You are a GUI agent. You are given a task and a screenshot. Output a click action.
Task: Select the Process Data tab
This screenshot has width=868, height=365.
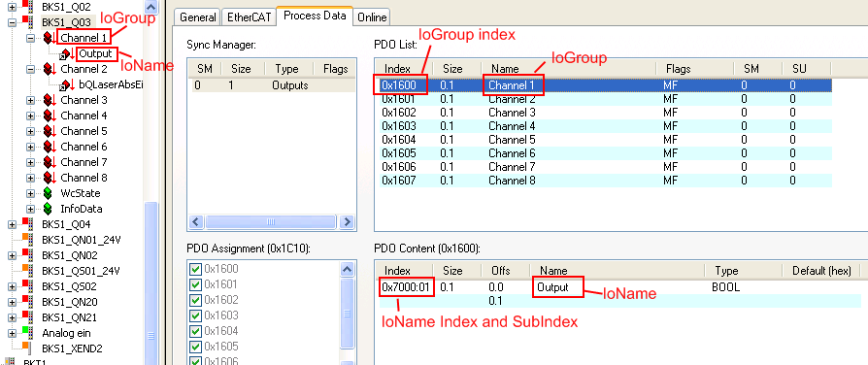(315, 16)
